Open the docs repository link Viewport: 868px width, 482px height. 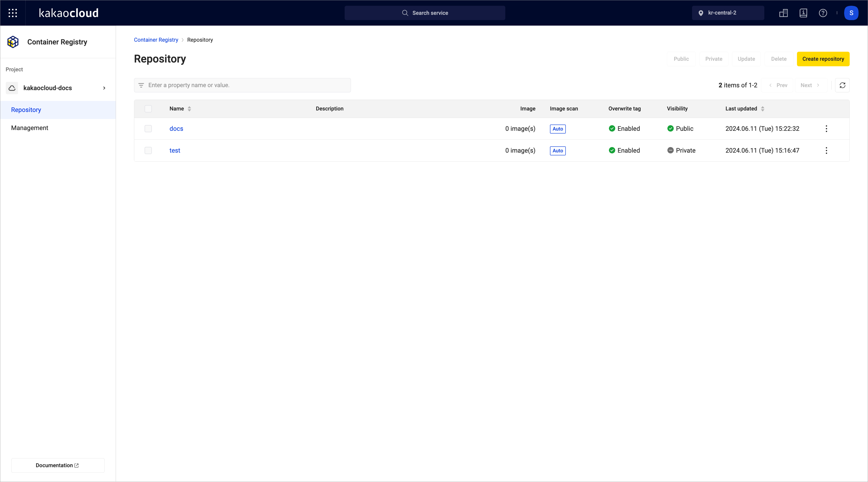[x=176, y=129]
